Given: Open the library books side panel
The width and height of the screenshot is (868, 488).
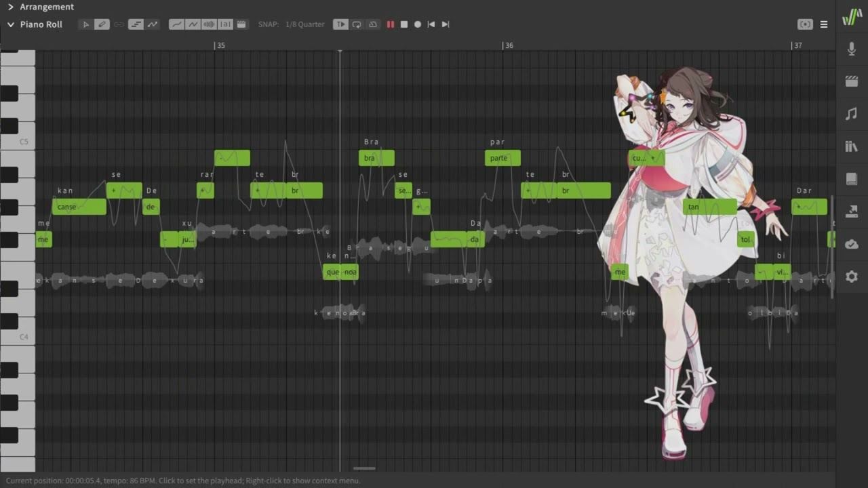Looking at the screenshot, I should click(852, 146).
